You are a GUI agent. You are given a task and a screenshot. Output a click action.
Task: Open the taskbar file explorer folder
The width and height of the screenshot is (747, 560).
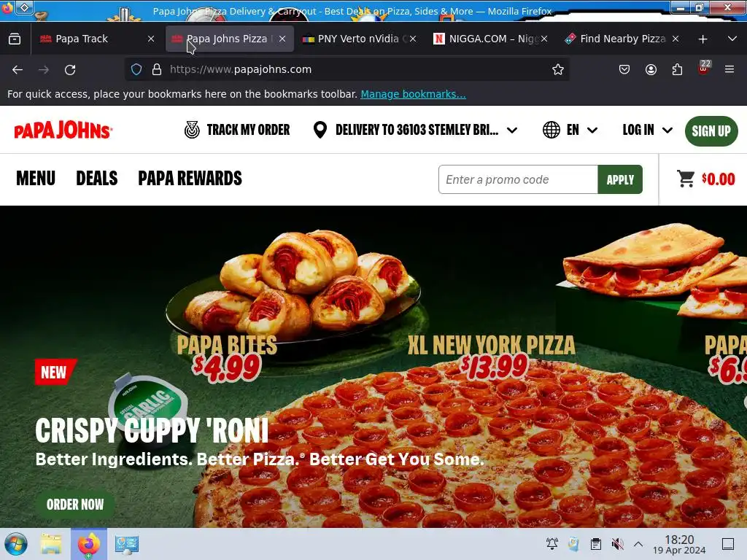tap(51, 544)
